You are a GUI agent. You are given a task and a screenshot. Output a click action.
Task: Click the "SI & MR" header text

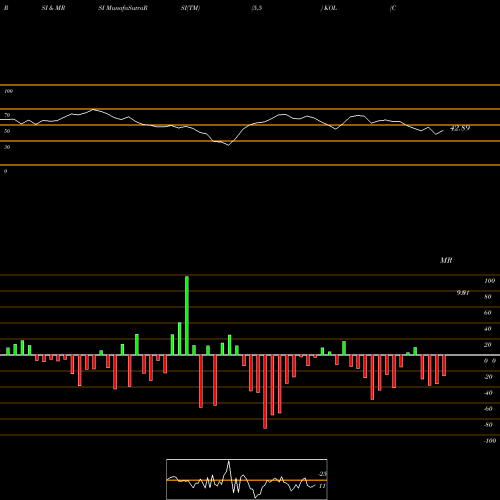[53, 8]
